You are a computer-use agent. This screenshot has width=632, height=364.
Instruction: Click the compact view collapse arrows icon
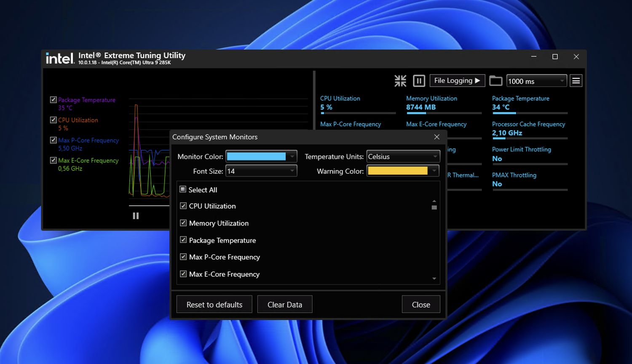pyautogui.click(x=400, y=81)
